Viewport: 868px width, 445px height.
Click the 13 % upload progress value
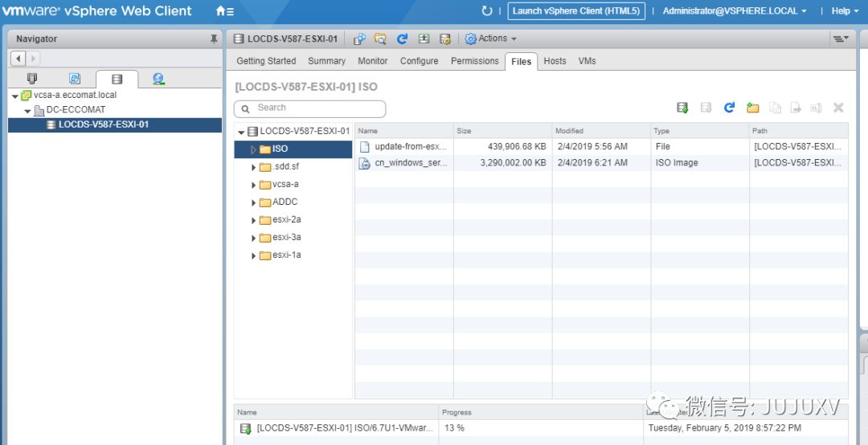pyautogui.click(x=454, y=428)
